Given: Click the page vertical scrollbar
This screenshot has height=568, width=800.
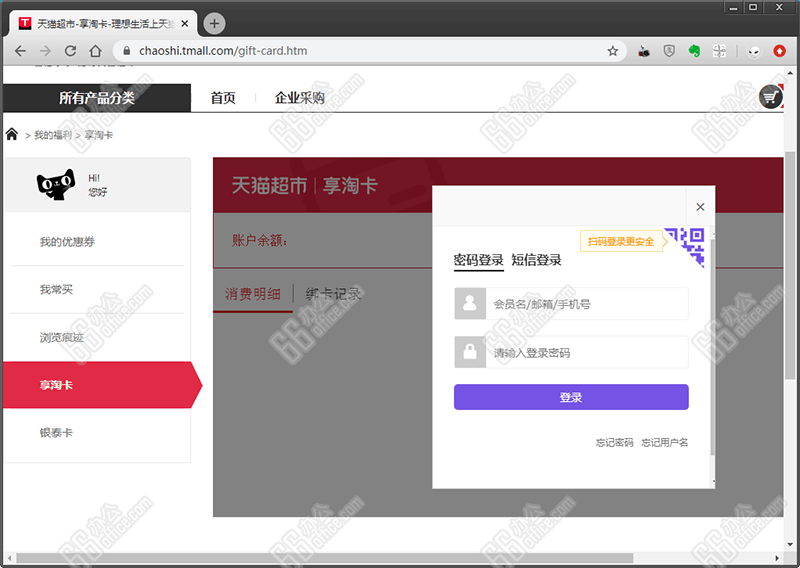Looking at the screenshot, I should [790, 265].
